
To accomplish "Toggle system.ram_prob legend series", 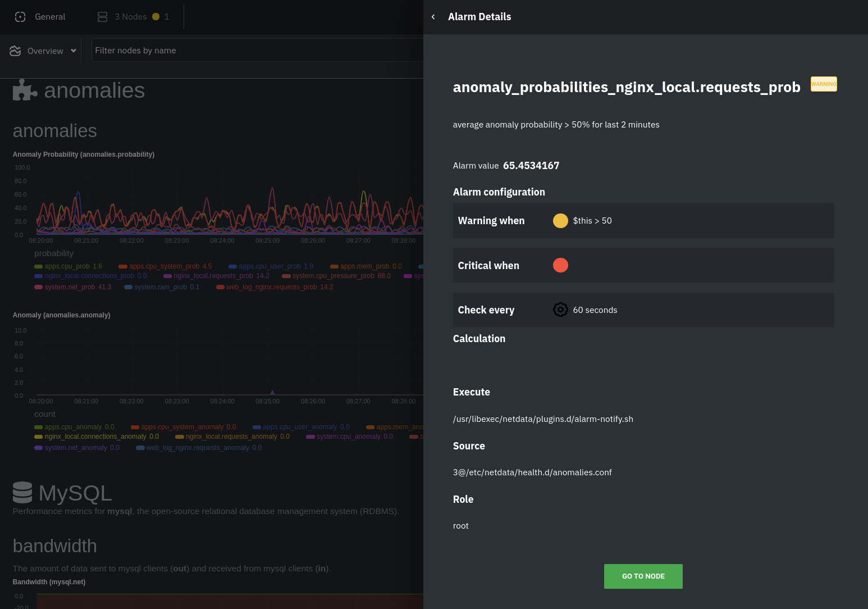I will point(162,287).
